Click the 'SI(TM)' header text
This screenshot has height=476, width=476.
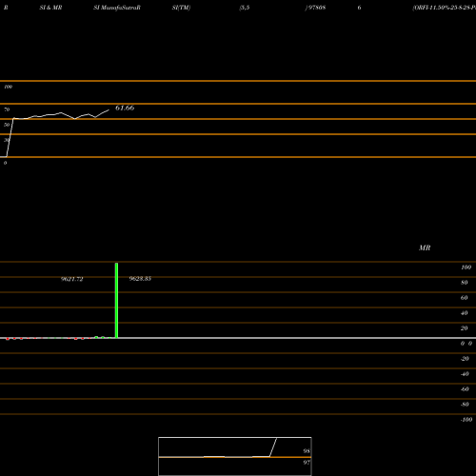point(181,8)
